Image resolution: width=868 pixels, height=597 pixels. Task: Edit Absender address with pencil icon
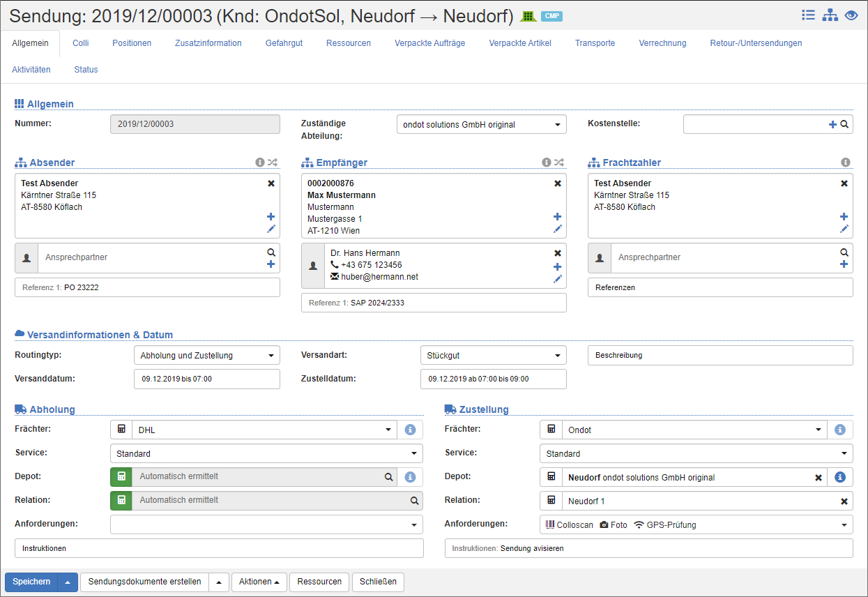pyautogui.click(x=271, y=229)
